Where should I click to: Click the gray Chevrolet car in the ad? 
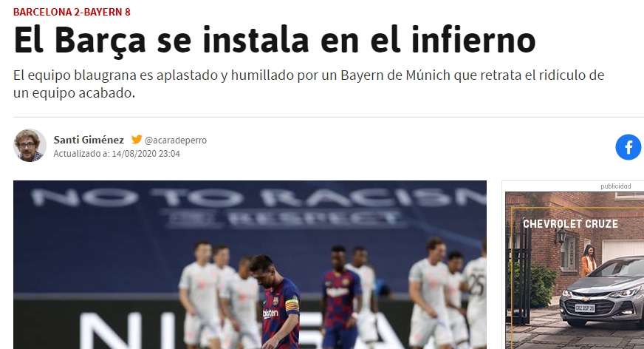[602, 292]
